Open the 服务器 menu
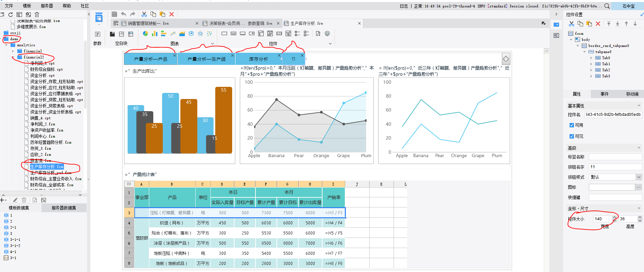The image size is (644, 272). 47,6
